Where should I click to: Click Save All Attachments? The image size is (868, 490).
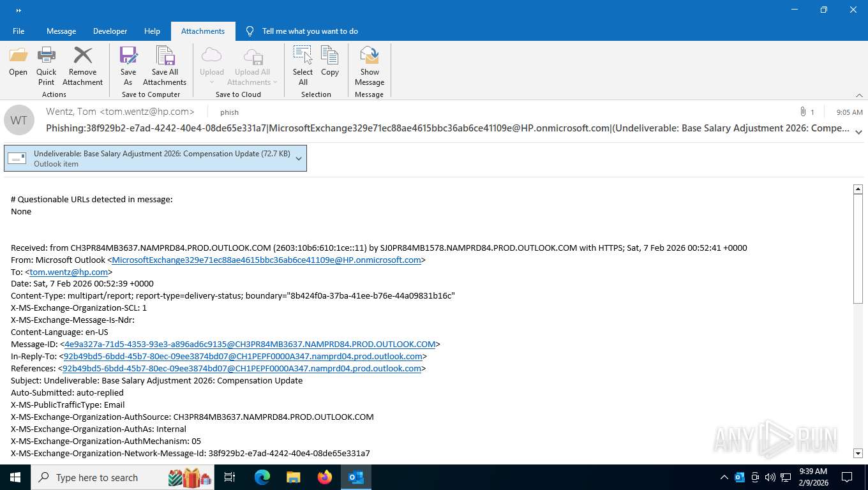165,66
